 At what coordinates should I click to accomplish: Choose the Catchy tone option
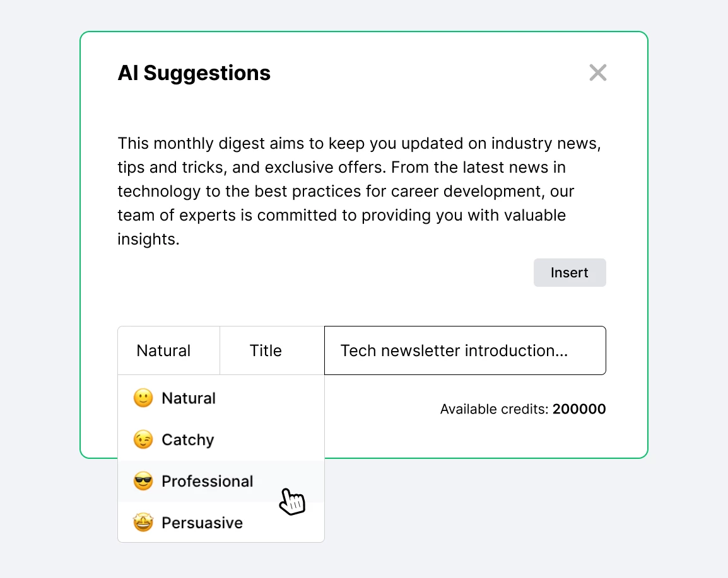click(188, 440)
